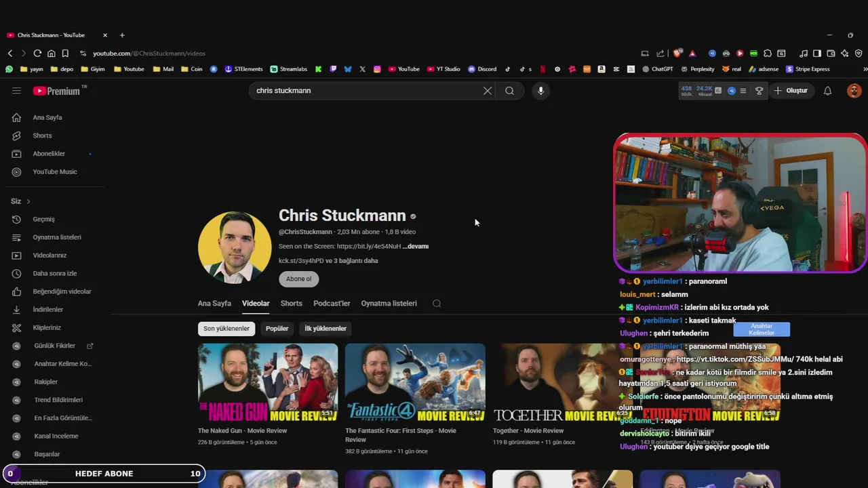Start voice search with microphone
The width and height of the screenshot is (868, 488).
point(540,91)
